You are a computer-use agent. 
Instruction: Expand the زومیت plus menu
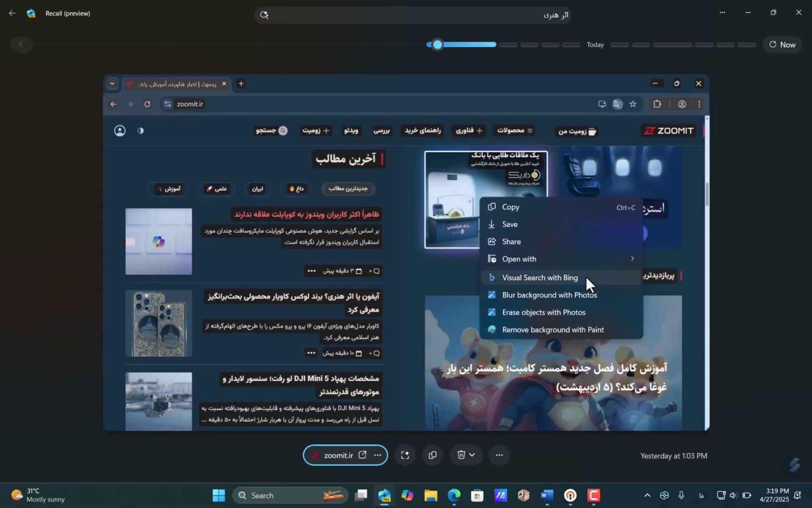click(316, 131)
